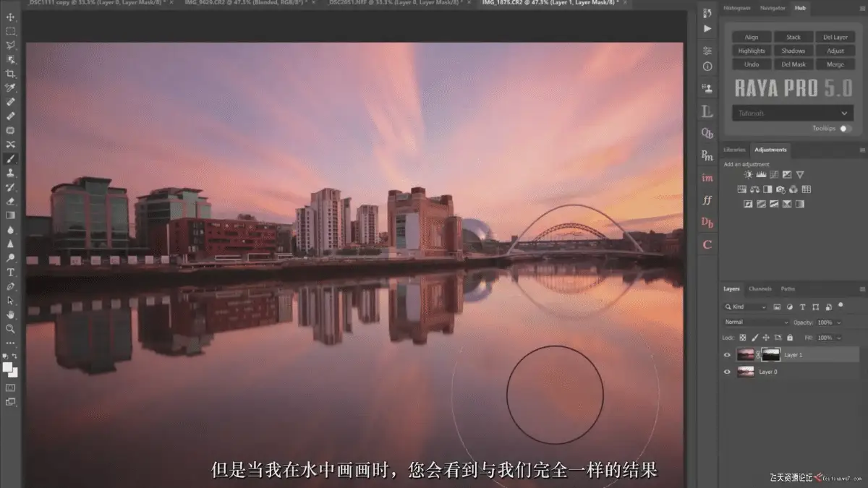868x488 pixels.
Task: Select the Crop tool
Action: point(11,74)
